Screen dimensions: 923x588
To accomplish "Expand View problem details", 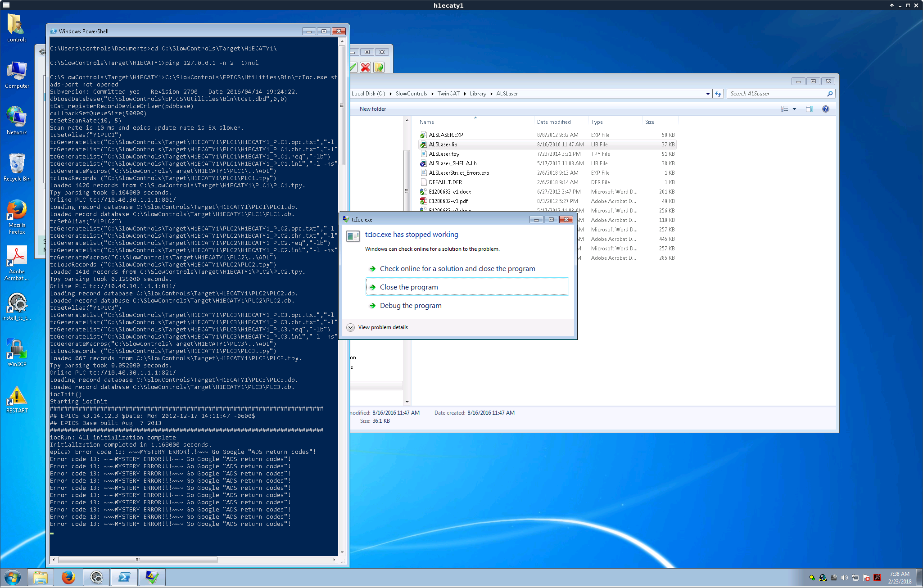I will [377, 327].
